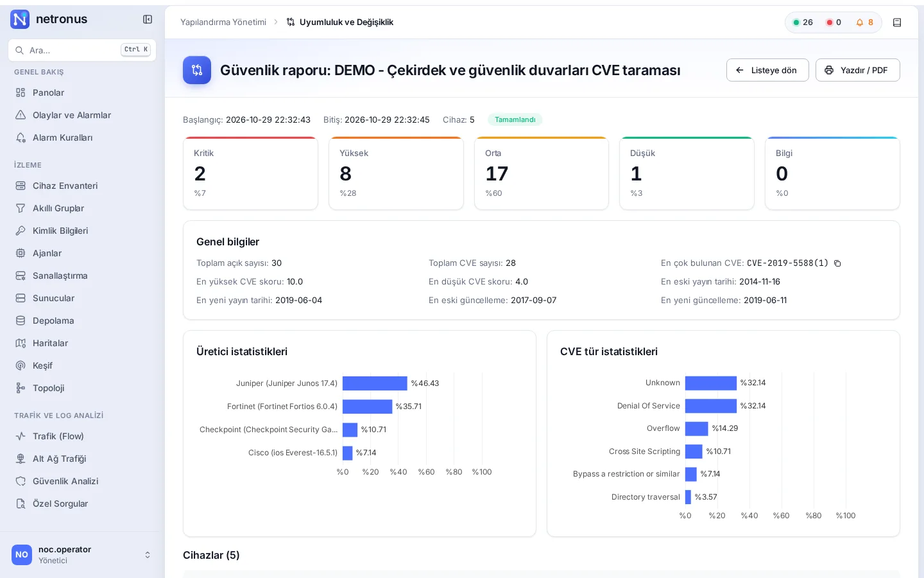The height and width of the screenshot is (578, 924).
Task: Click the Denial Of Service bar
Action: point(711,406)
